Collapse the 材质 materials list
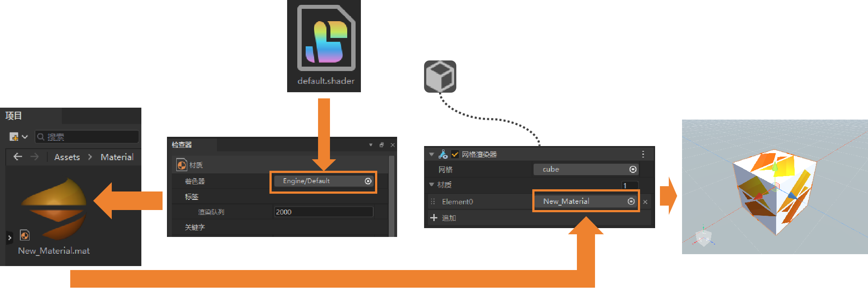 pos(432,185)
